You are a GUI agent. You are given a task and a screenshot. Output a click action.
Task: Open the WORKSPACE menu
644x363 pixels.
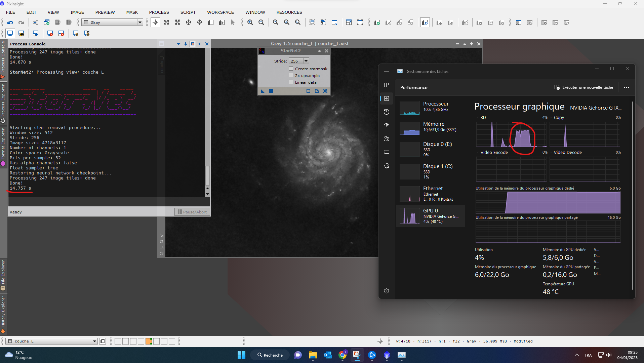pos(220,12)
